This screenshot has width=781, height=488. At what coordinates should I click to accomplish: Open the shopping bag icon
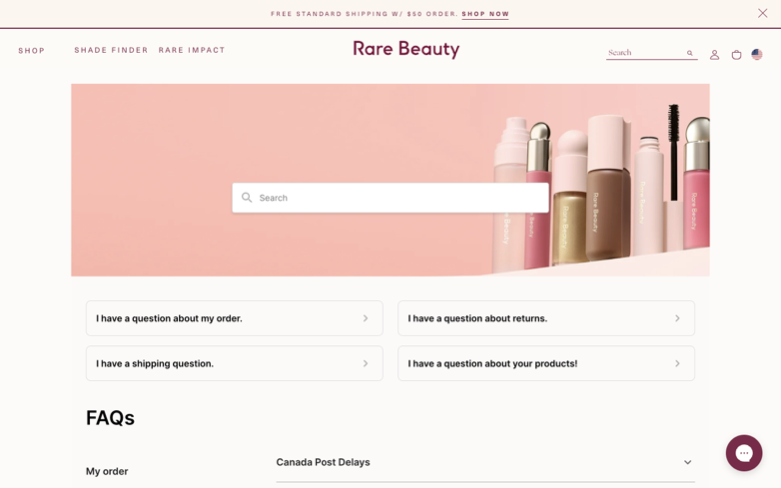736,55
